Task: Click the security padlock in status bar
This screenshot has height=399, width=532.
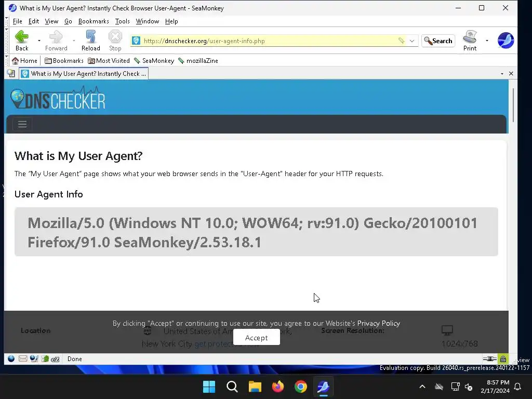Action: click(x=503, y=358)
